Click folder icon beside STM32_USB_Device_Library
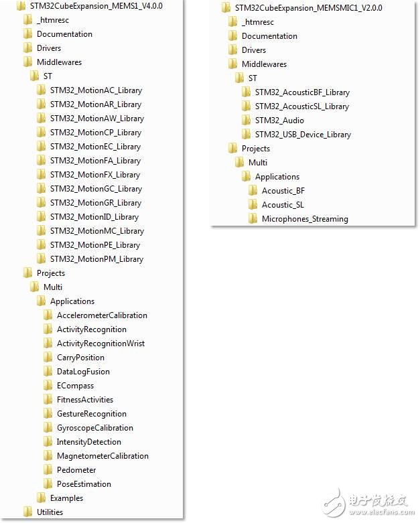The image size is (420, 523). [x=246, y=135]
